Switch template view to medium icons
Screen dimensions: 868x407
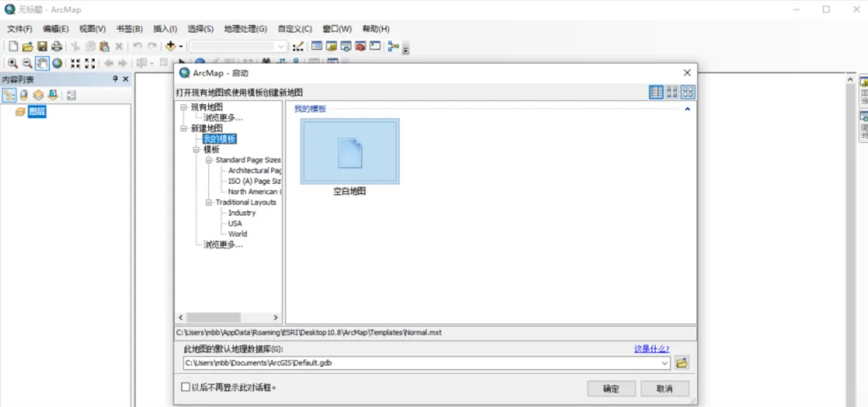(672, 92)
